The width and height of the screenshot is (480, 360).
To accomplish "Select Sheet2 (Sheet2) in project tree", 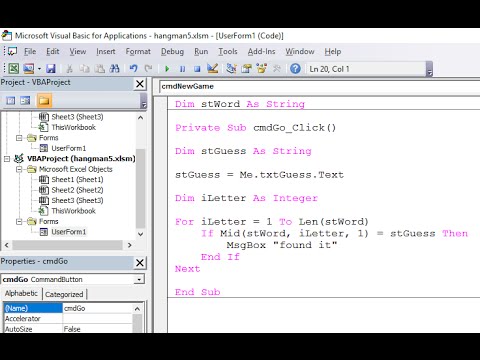I will (77, 190).
